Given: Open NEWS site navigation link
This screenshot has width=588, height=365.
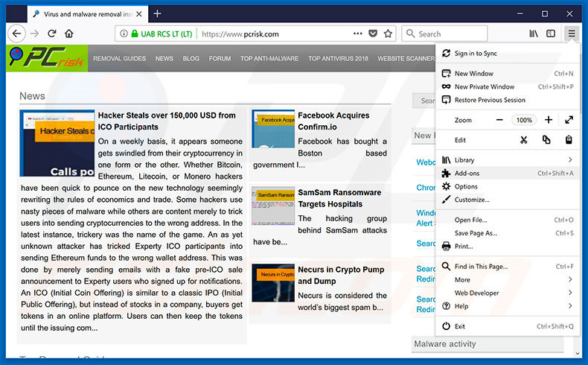Looking at the screenshot, I should (x=164, y=59).
